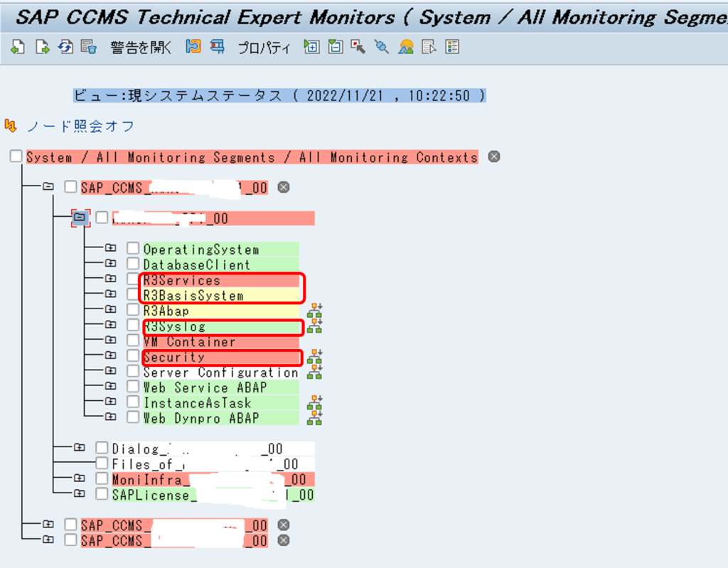The width and height of the screenshot is (728, 568).
Task: Select the Security tree label
Action: click(221, 357)
